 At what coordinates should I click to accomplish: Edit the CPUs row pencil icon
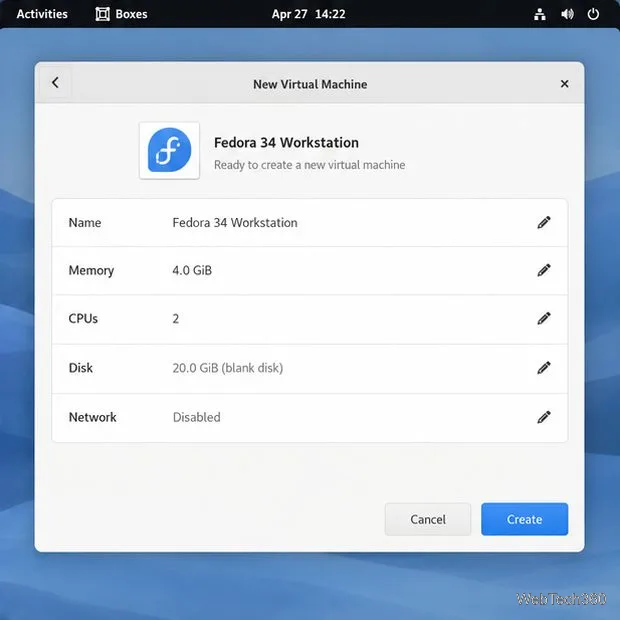[544, 319]
